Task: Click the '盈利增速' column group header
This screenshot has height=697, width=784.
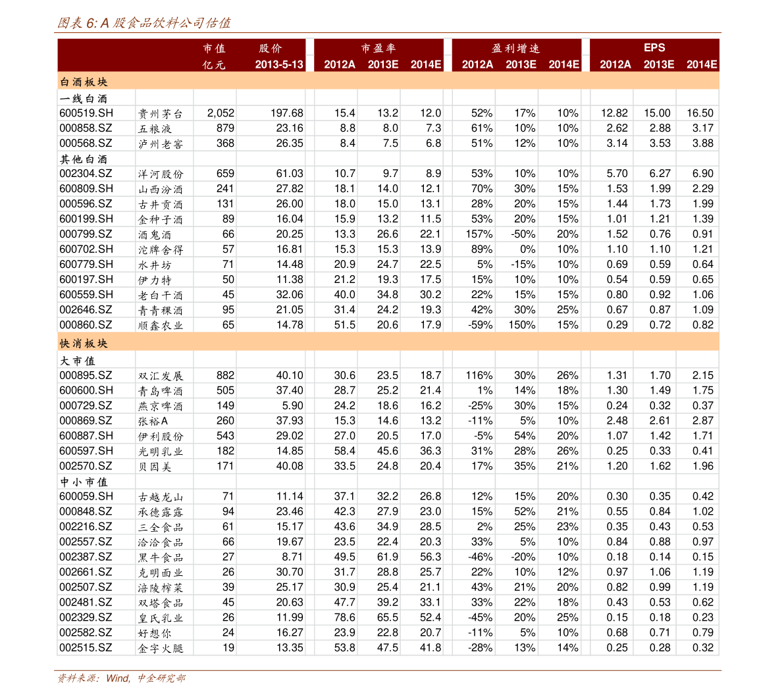Action: click(515, 49)
